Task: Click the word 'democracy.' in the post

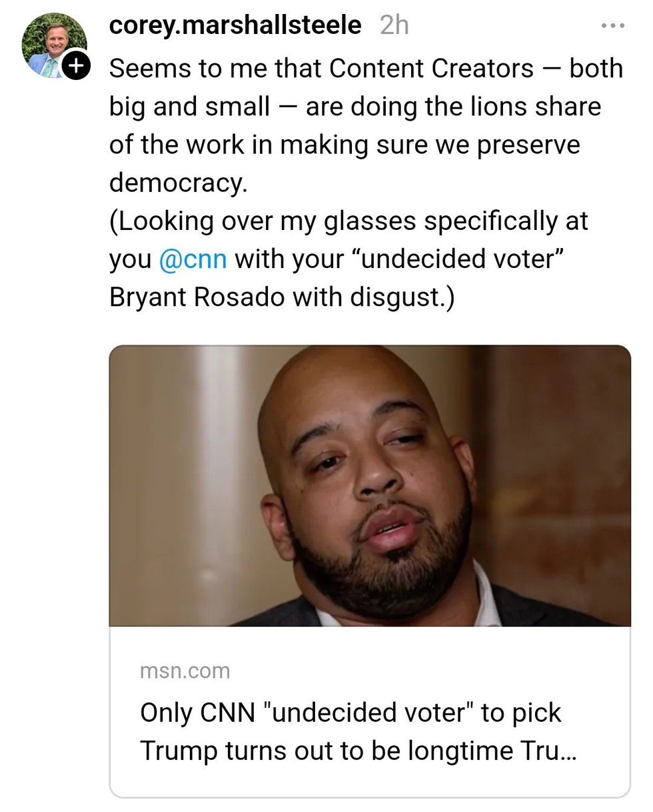Action: click(x=178, y=183)
